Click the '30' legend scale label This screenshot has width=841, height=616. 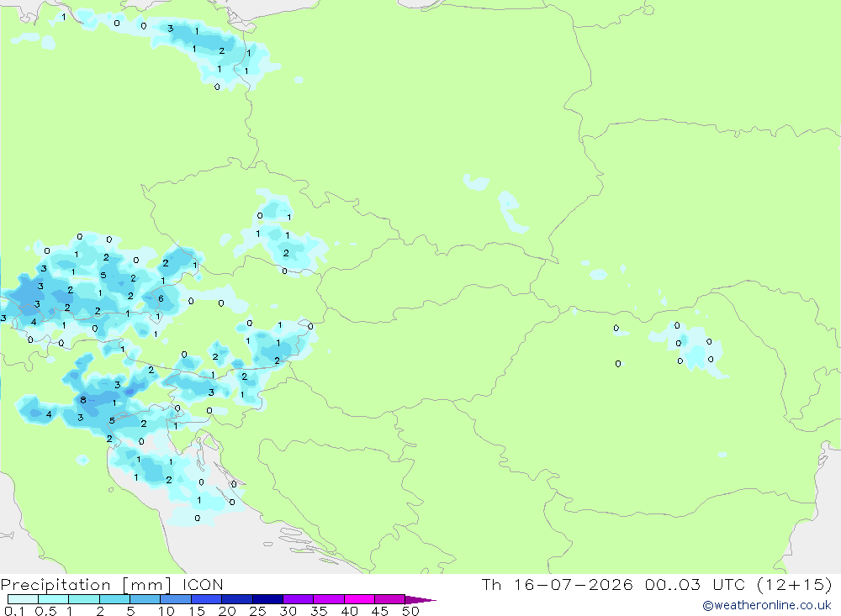[288, 611]
